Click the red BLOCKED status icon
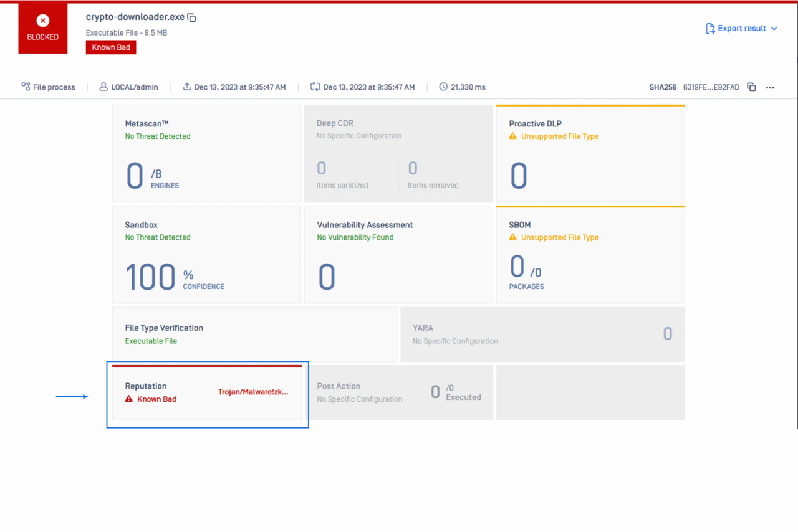The image size is (798, 532). (43, 21)
